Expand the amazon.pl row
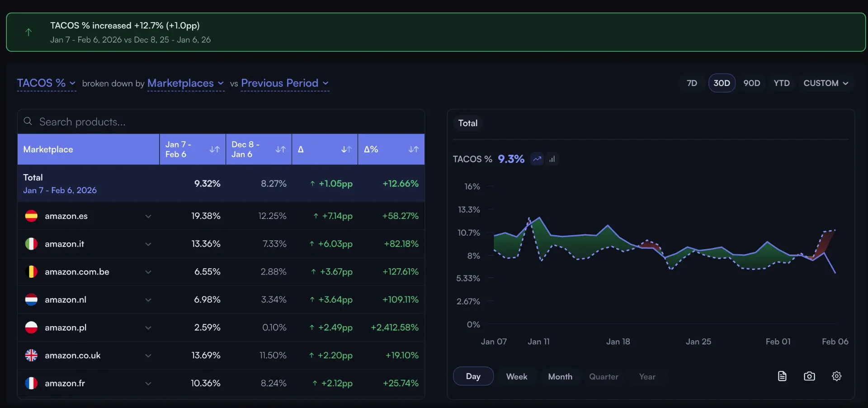Image resolution: width=868 pixels, height=408 pixels. (x=148, y=327)
